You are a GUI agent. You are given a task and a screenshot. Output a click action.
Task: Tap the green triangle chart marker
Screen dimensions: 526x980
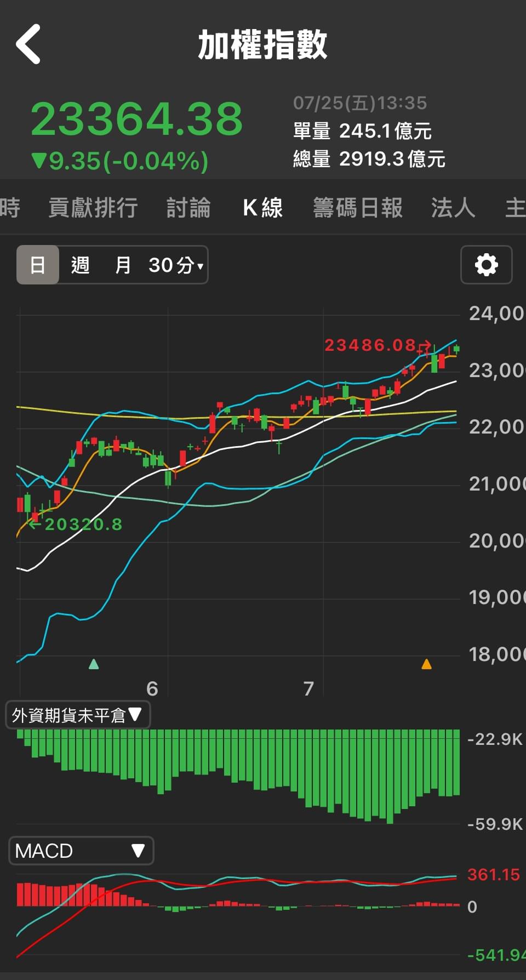(94, 664)
